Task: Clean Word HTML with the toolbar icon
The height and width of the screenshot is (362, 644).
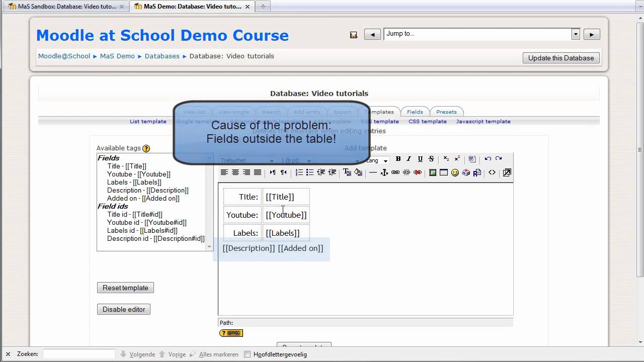Action: pos(472,159)
